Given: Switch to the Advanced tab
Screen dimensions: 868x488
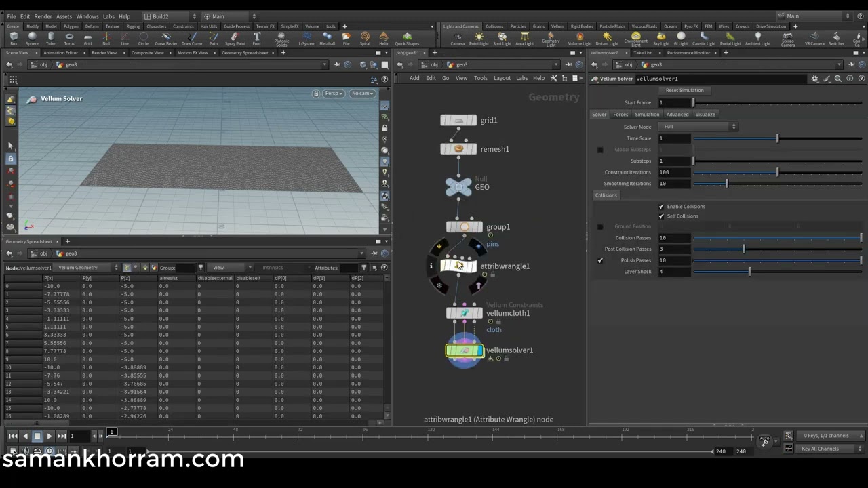Looking at the screenshot, I should coord(677,115).
